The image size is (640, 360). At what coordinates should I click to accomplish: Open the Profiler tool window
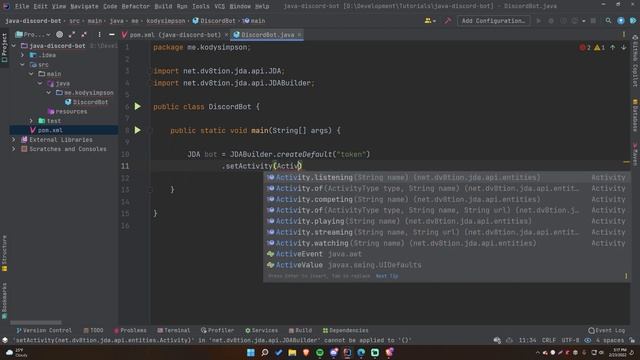pyautogui.click(x=218, y=330)
